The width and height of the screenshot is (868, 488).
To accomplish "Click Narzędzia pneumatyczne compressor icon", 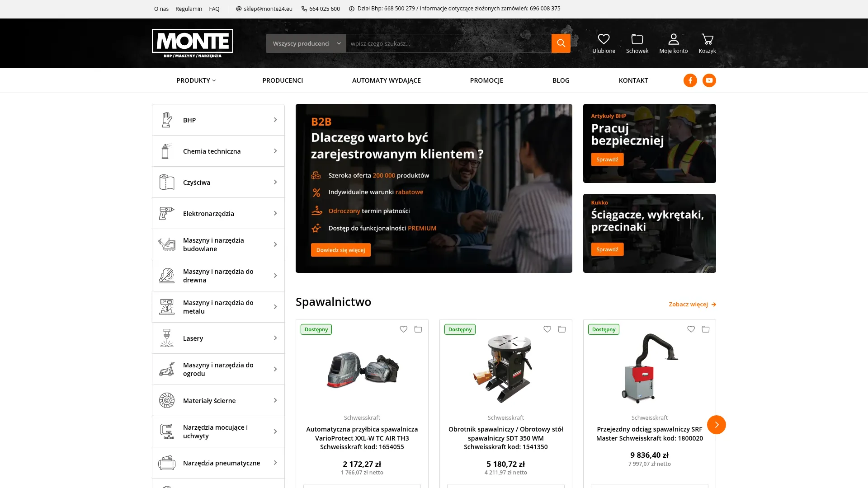I will click(x=167, y=463).
